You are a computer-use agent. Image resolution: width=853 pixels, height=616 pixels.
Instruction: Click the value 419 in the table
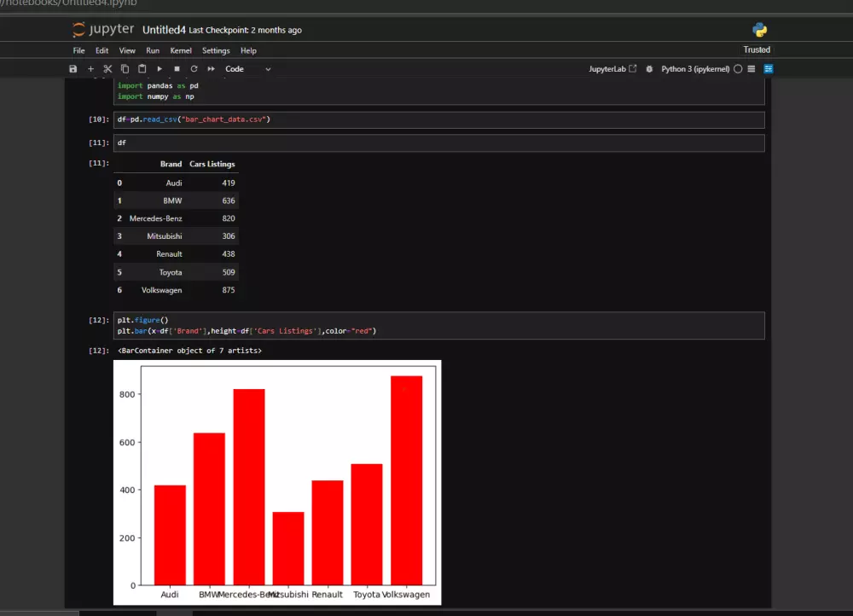tap(229, 183)
